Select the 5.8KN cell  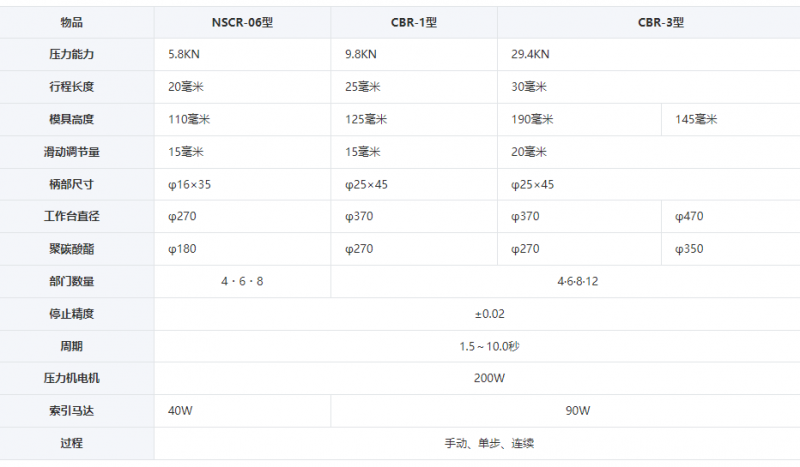click(242, 54)
